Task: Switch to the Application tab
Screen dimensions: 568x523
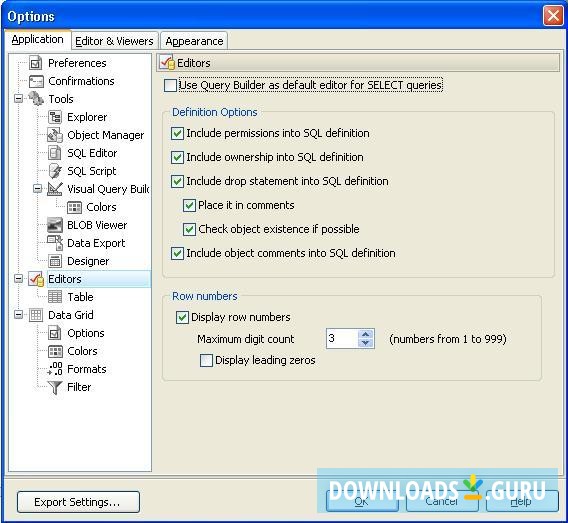Action: (37, 39)
